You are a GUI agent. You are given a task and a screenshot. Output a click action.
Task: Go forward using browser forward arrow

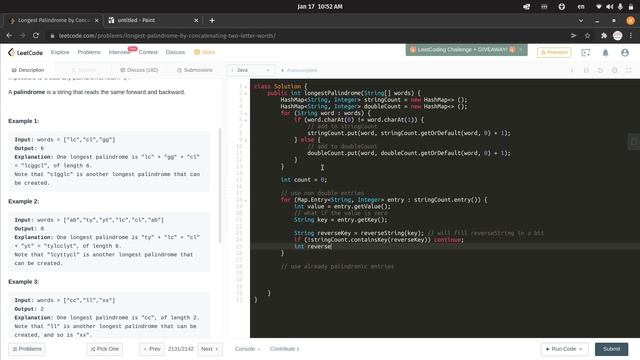[x=22, y=36]
